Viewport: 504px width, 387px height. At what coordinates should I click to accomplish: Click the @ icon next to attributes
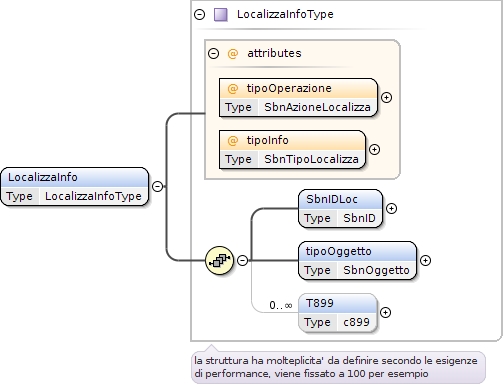pyautogui.click(x=233, y=53)
